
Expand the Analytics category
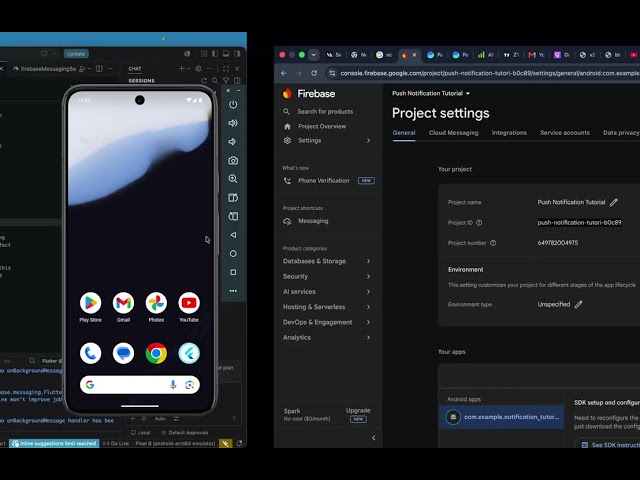click(x=327, y=338)
